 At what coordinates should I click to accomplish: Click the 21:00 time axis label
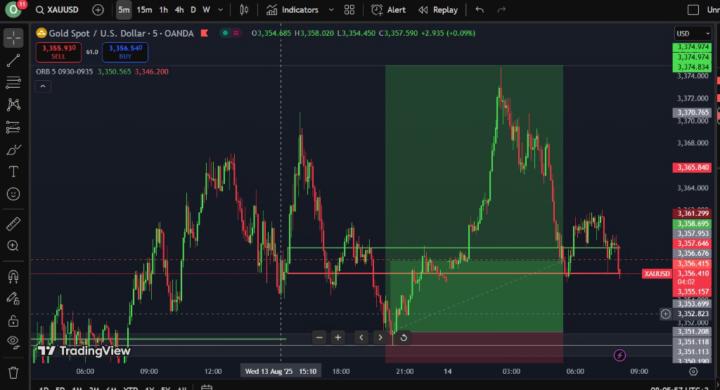(x=405, y=371)
